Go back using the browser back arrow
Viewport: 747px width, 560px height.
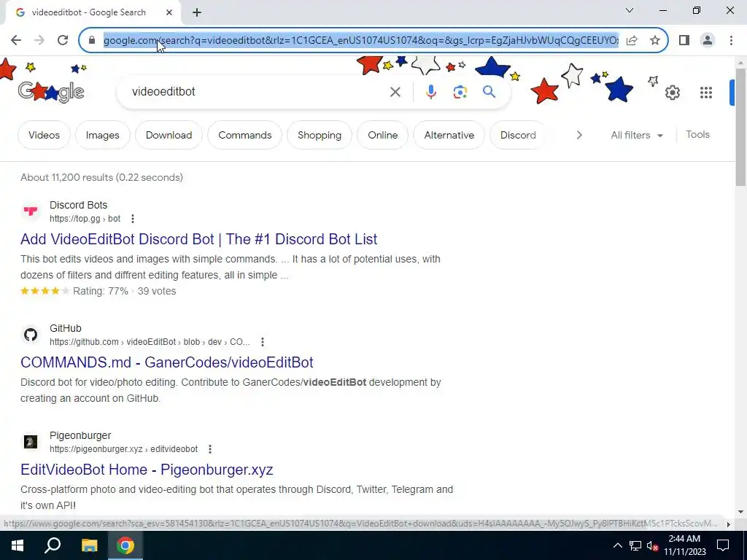pos(16,41)
